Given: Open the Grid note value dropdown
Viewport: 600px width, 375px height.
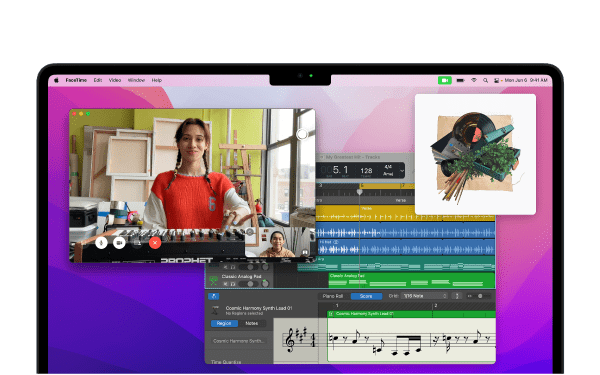Looking at the screenshot, I should click(x=424, y=296).
